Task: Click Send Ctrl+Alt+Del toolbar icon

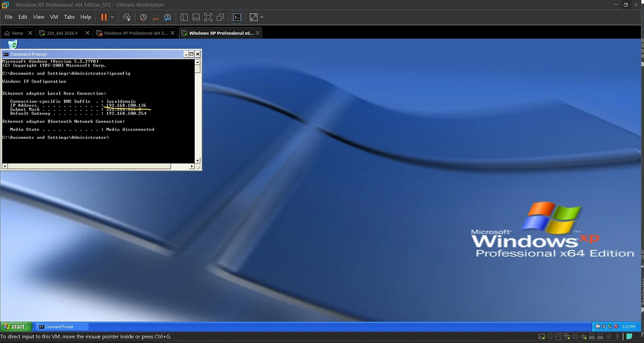Action: coord(127,17)
